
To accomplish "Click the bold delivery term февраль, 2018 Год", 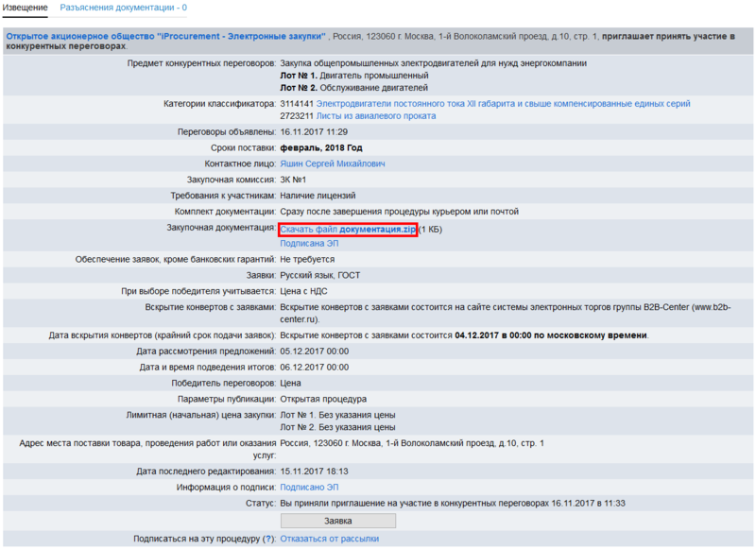I will [x=321, y=148].
